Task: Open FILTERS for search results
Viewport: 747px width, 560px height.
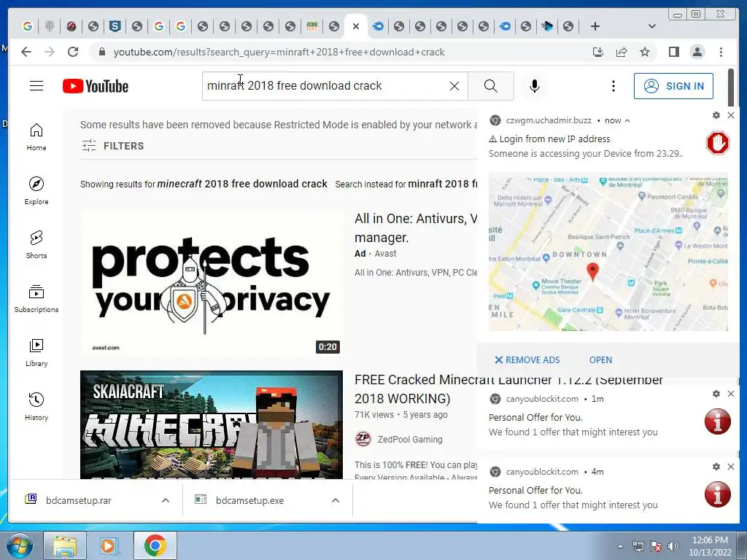Action: pos(112,146)
